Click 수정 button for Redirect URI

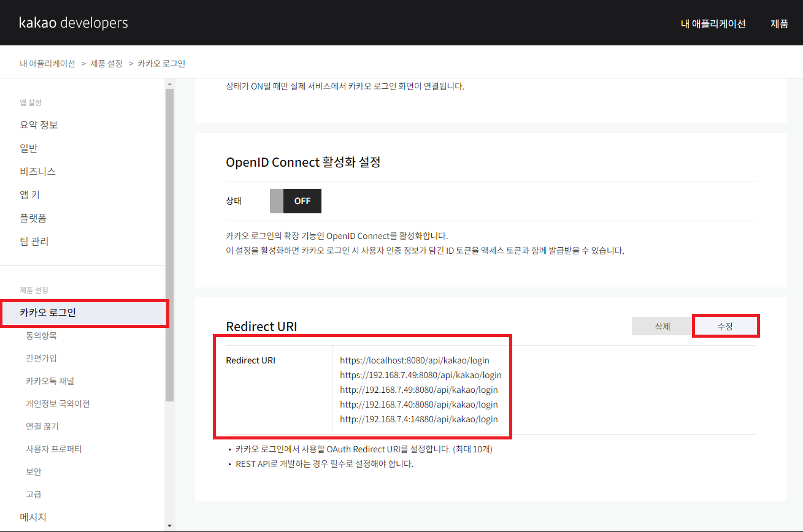[x=725, y=327]
